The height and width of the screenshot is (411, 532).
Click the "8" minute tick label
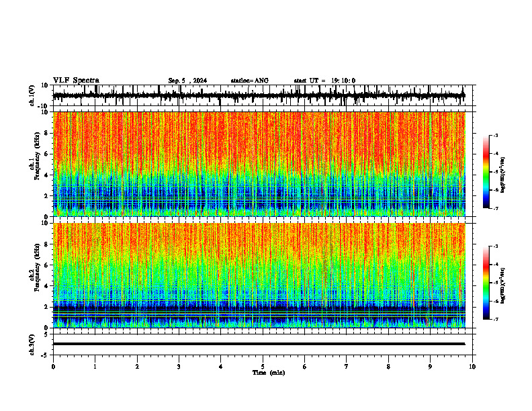tap(388, 367)
